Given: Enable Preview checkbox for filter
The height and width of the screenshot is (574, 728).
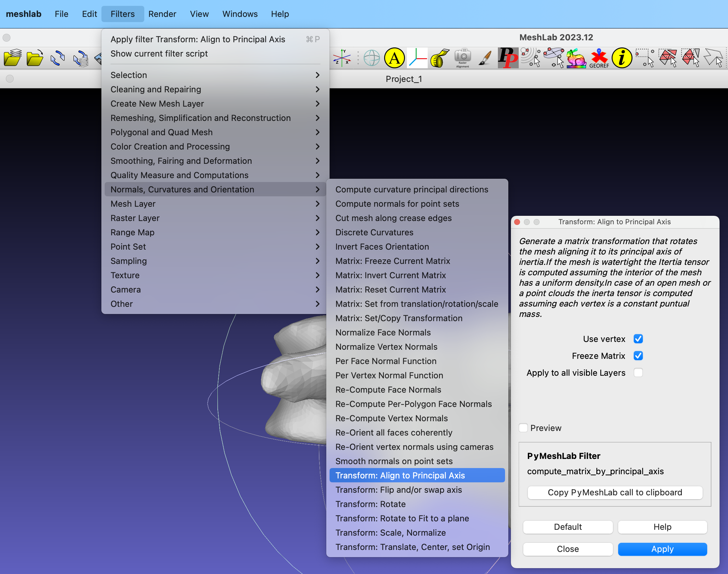Looking at the screenshot, I should (x=524, y=427).
